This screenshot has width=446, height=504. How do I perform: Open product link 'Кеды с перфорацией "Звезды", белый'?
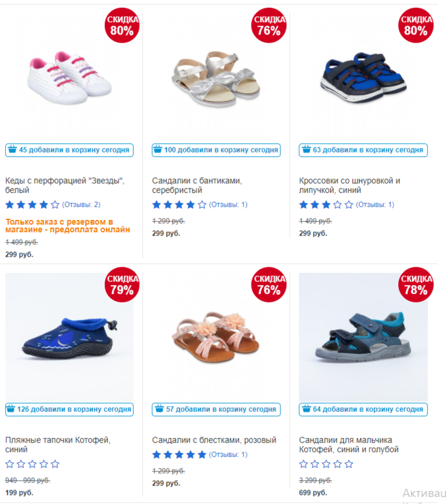coord(65,185)
